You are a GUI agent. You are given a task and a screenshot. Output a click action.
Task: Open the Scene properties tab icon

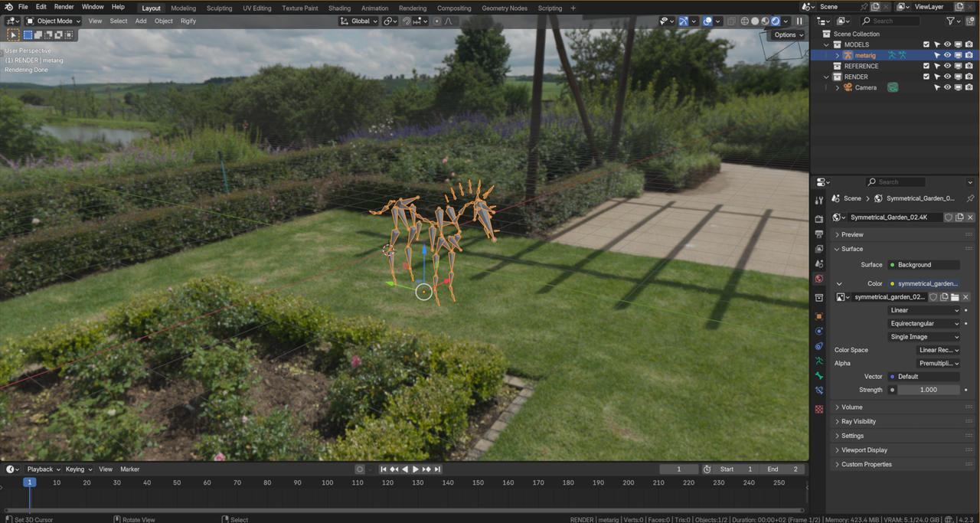819,263
